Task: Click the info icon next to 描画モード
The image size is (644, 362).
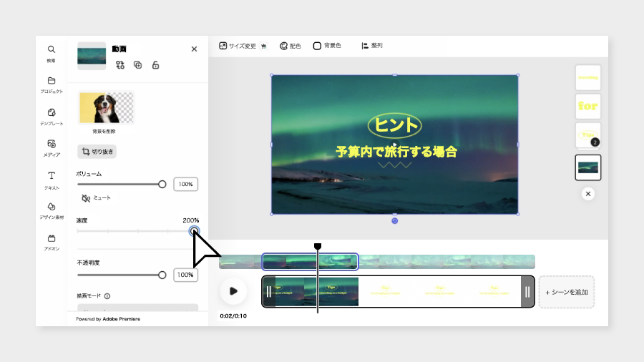Action: [x=107, y=296]
